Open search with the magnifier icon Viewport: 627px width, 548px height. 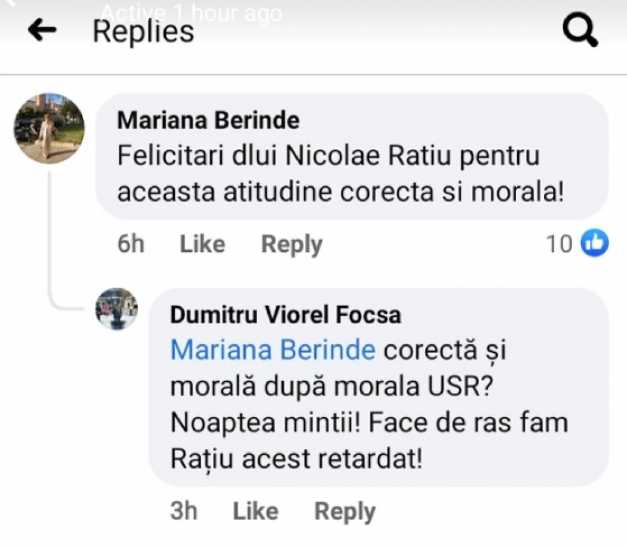click(580, 31)
